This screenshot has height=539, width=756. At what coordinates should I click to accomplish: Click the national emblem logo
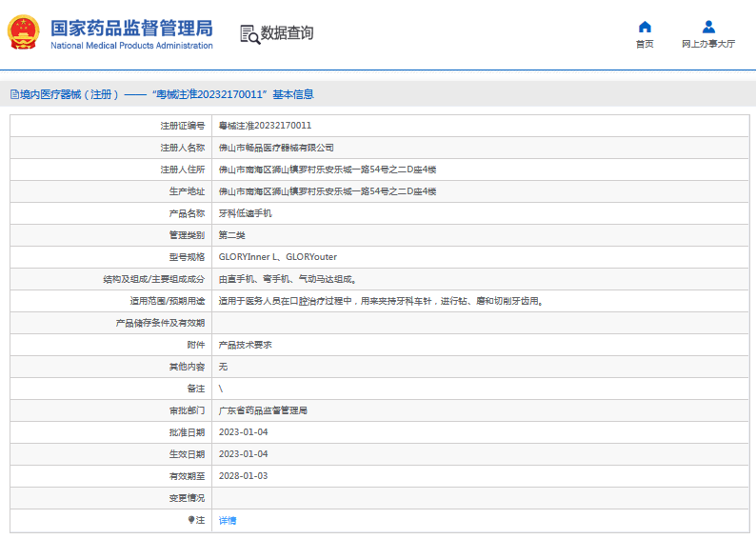[x=23, y=32]
